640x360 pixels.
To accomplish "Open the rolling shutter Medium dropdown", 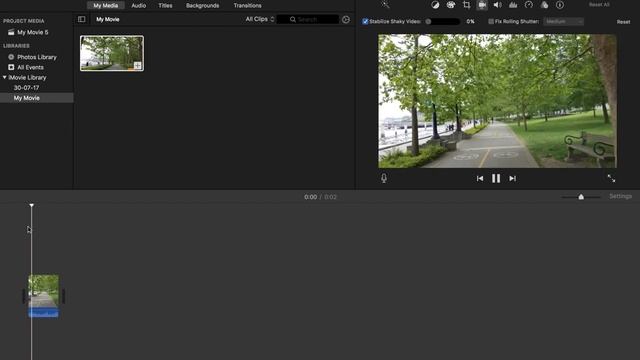I will (x=563, y=21).
